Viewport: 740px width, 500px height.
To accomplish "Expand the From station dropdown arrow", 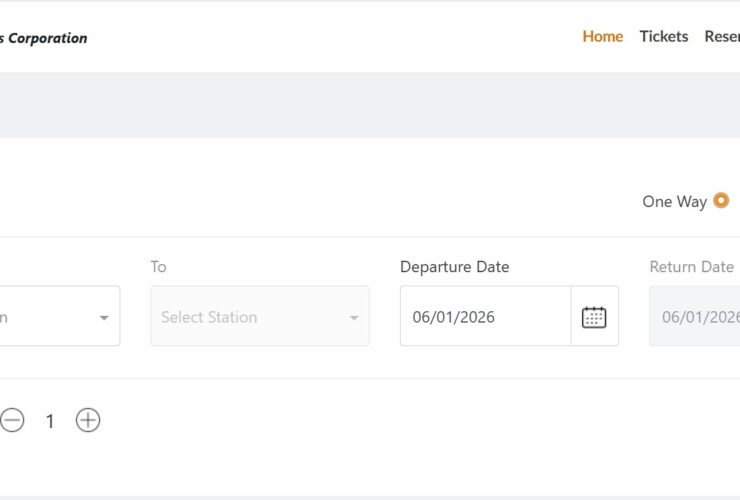I will click(x=104, y=318).
